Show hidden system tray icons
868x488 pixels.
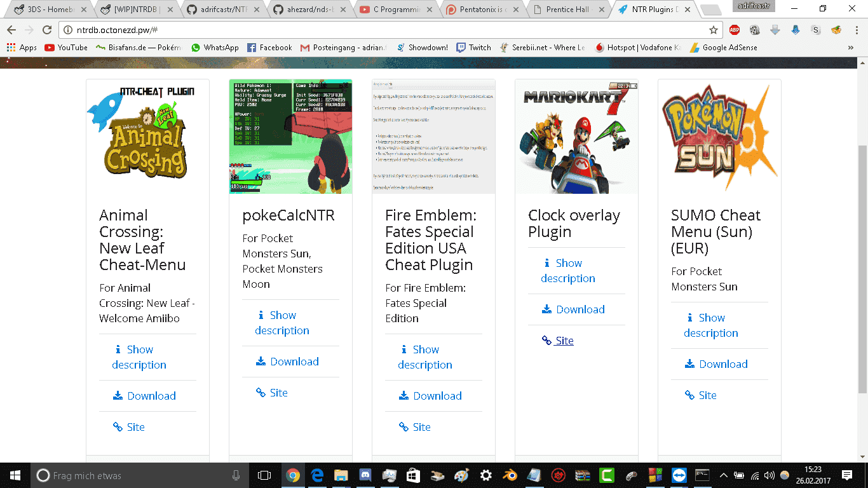(724, 475)
